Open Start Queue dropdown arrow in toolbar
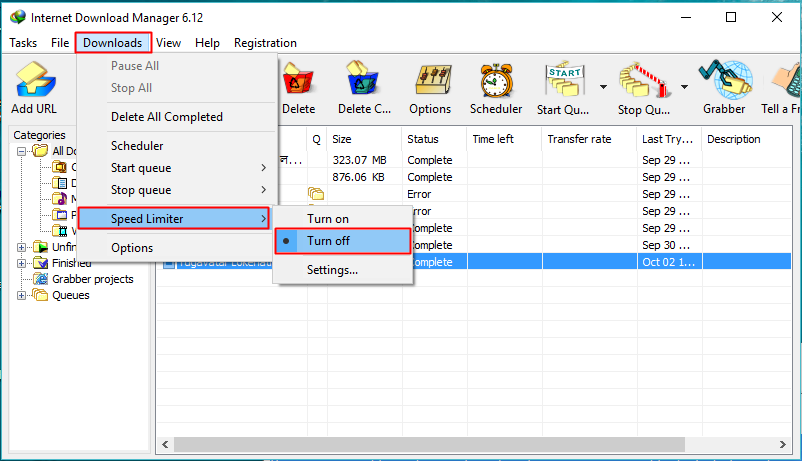802x461 pixels. 604,86
